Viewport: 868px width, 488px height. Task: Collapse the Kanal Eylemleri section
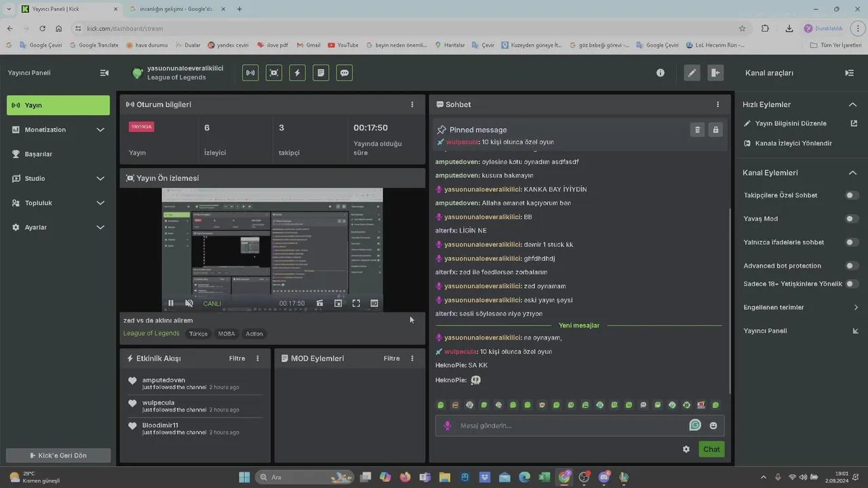[x=852, y=173]
